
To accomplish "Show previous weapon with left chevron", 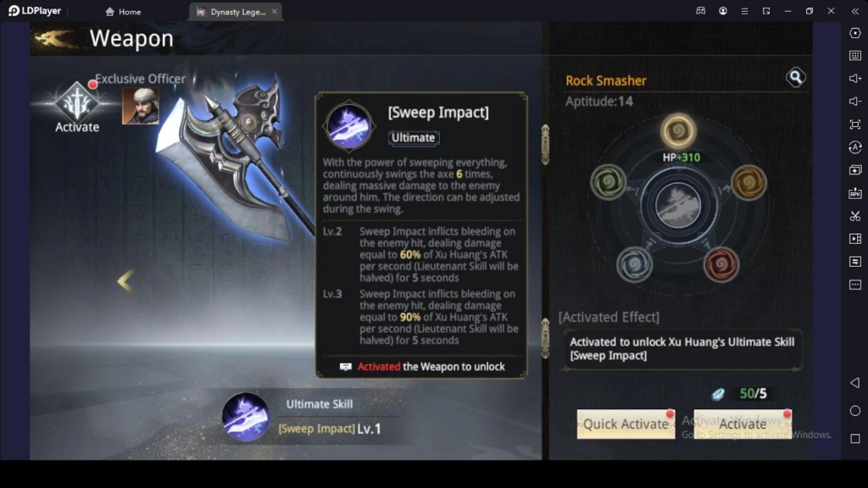I will coord(125,281).
